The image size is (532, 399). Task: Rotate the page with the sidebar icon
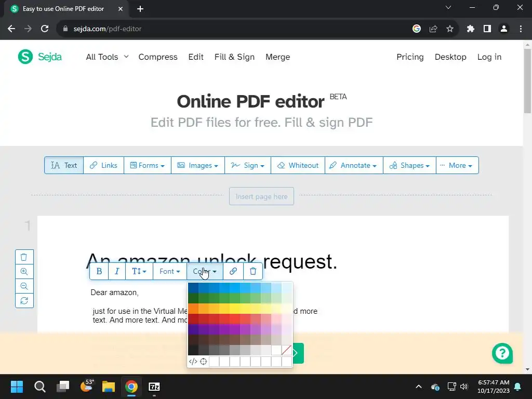(24, 301)
